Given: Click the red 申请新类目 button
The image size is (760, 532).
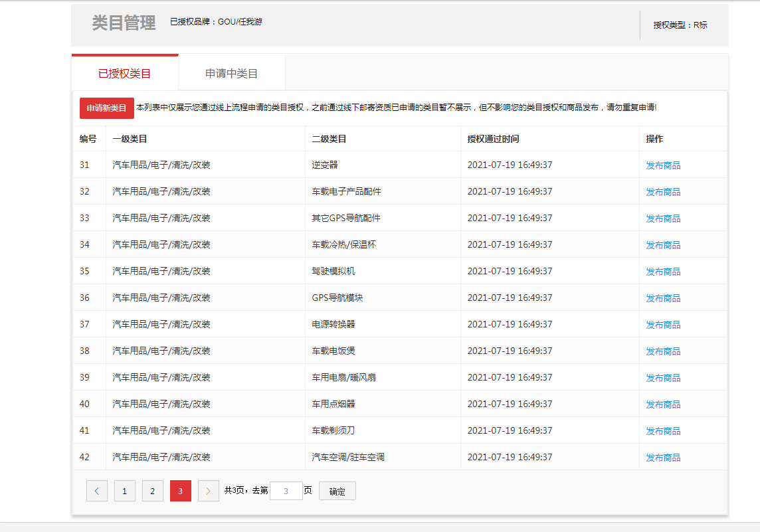Looking at the screenshot, I should tap(106, 108).
